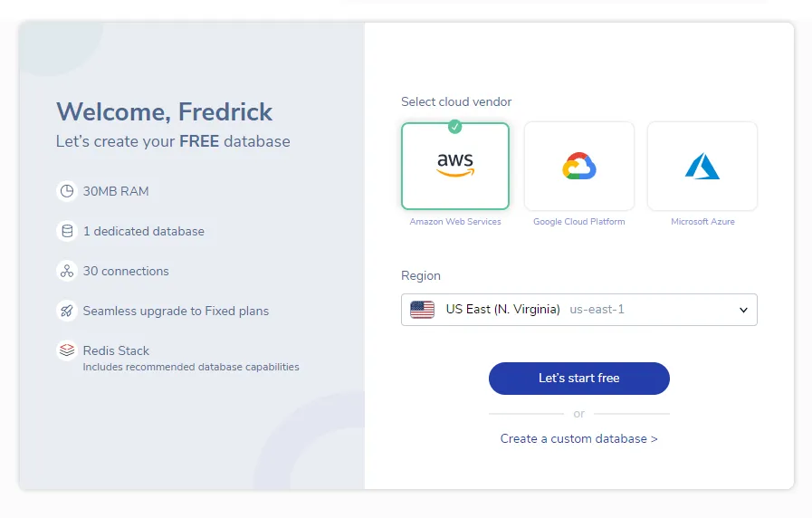Click the Amazon Web Services label
The height and width of the screenshot is (518, 812).
(x=455, y=222)
